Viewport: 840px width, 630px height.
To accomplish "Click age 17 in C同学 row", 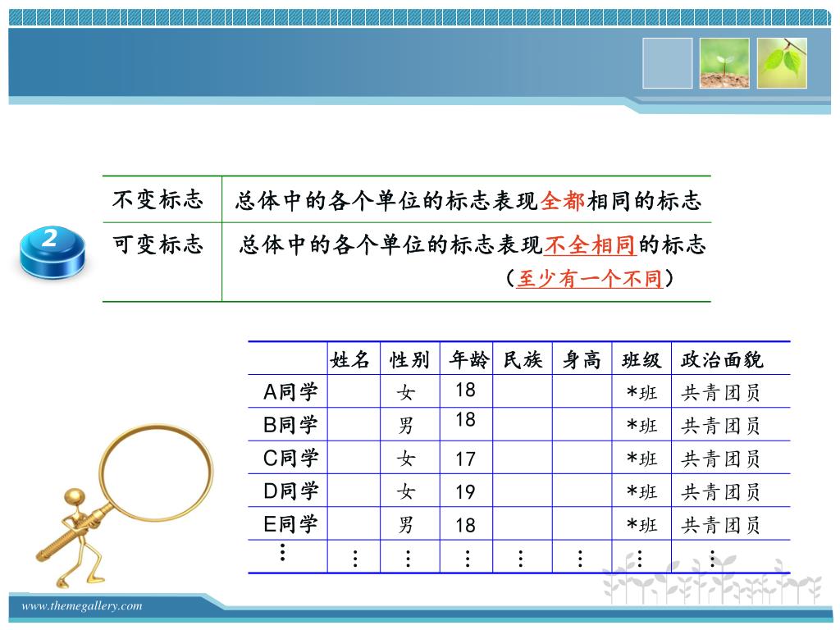I will coord(466,459).
